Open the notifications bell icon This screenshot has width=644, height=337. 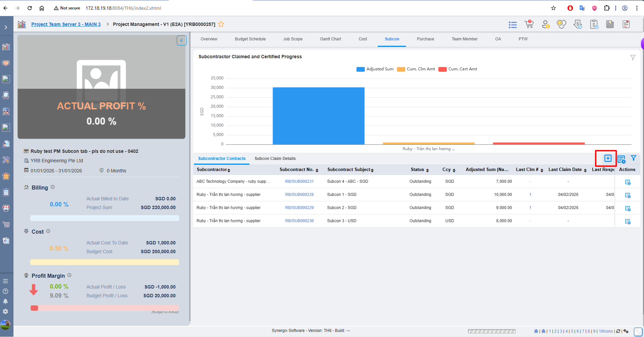tap(5, 301)
